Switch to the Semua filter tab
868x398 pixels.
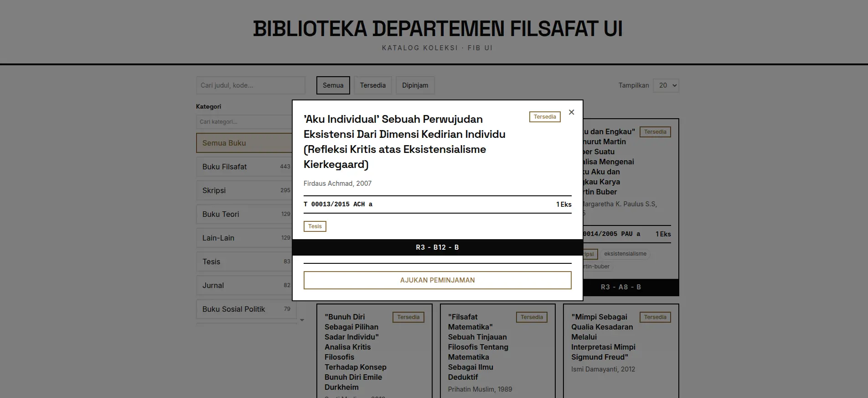pyautogui.click(x=333, y=85)
